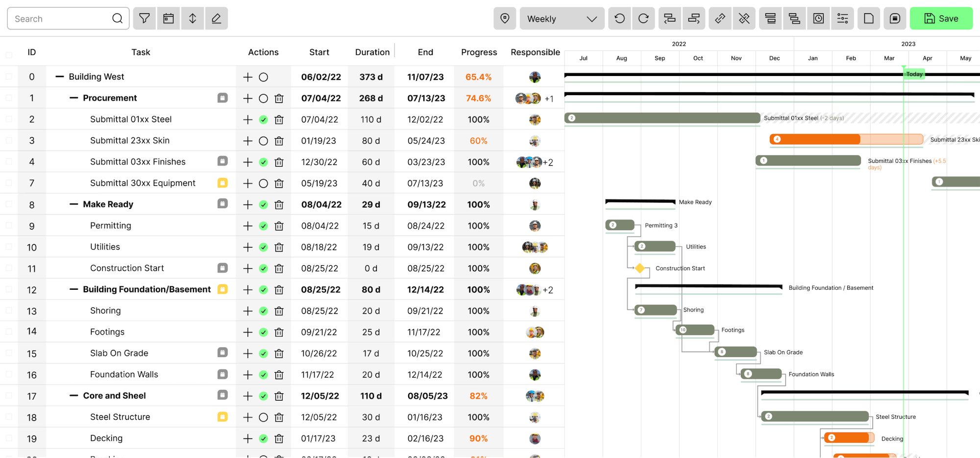
Task: Link tasks using the chain icon
Action: tap(720, 18)
